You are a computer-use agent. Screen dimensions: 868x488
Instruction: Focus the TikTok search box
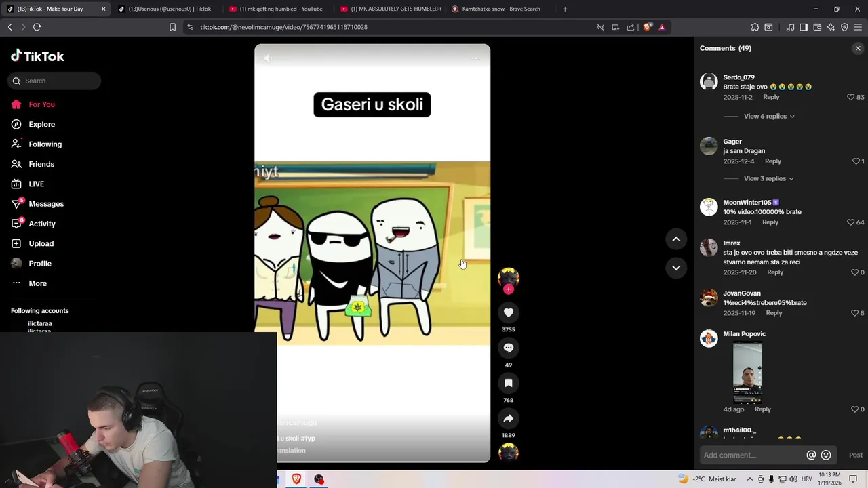(x=54, y=81)
